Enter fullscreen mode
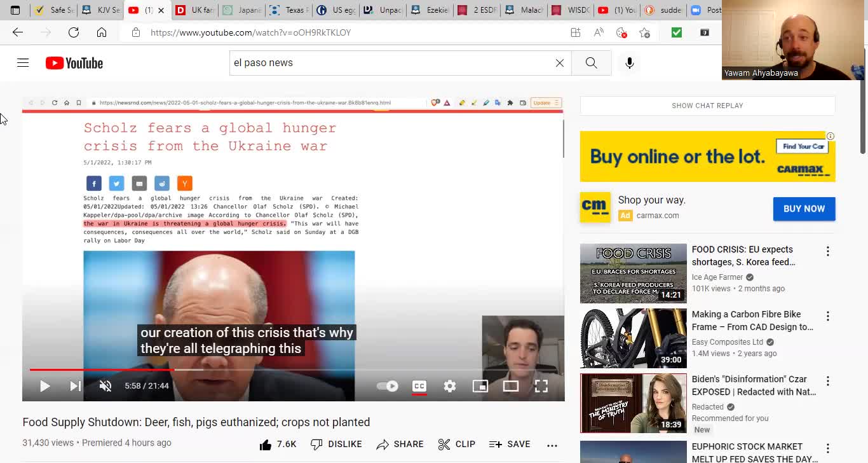868x463 pixels. click(x=541, y=386)
